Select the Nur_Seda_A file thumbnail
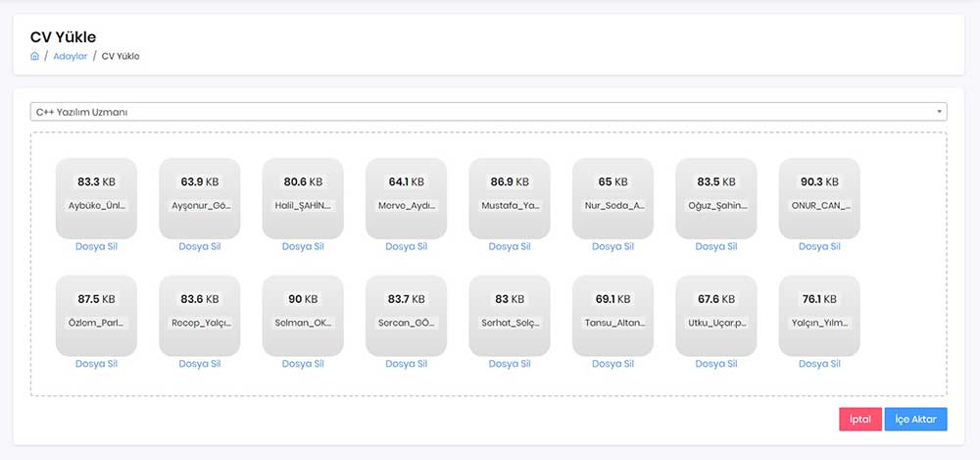980x460 pixels. (612, 198)
